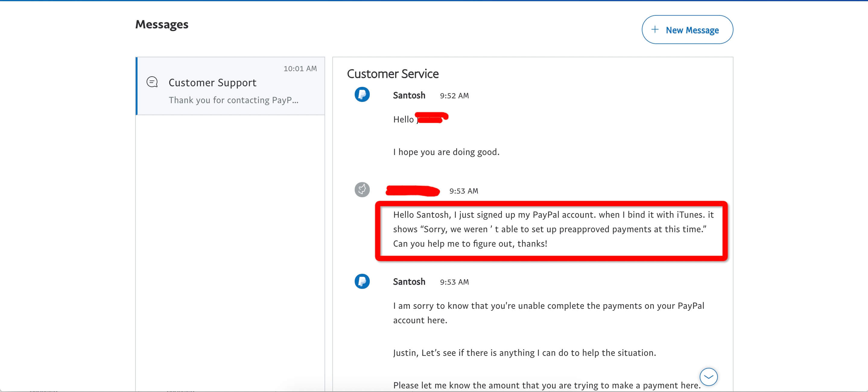The width and height of the screenshot is (868, 392).
Task: Click the 10:01 AM timestamp in the thread list
Action: click(300, 69)
